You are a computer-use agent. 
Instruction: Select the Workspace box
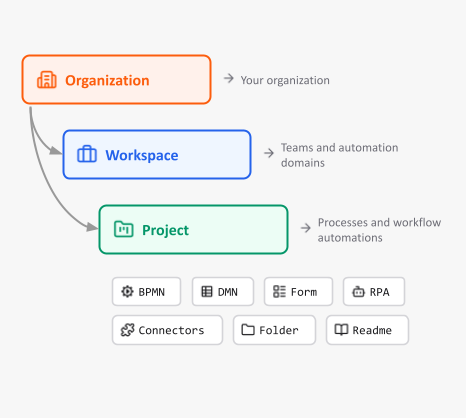(x=157, y=154)
